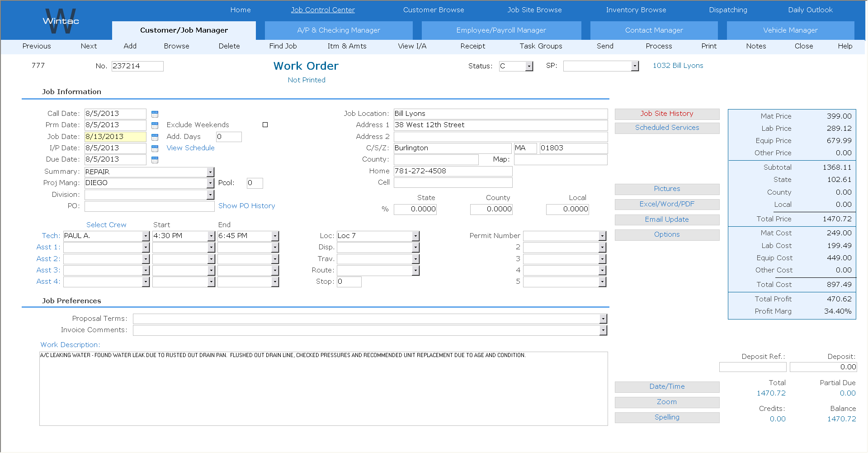The height and width of the screenshot is (453, 868).
Task: Click Process in the toolbar
Action: click(x=659, y=46)
